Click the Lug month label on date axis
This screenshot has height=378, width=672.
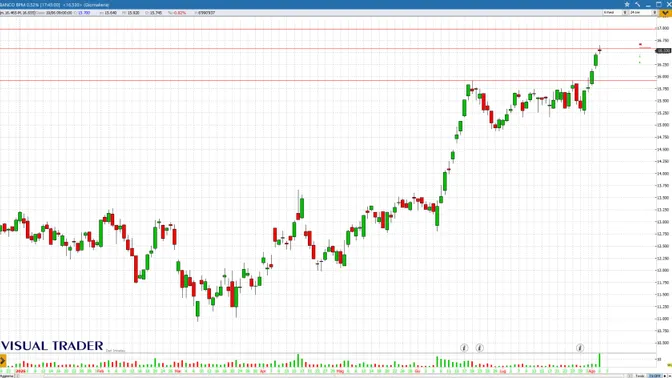coord(503,371)
